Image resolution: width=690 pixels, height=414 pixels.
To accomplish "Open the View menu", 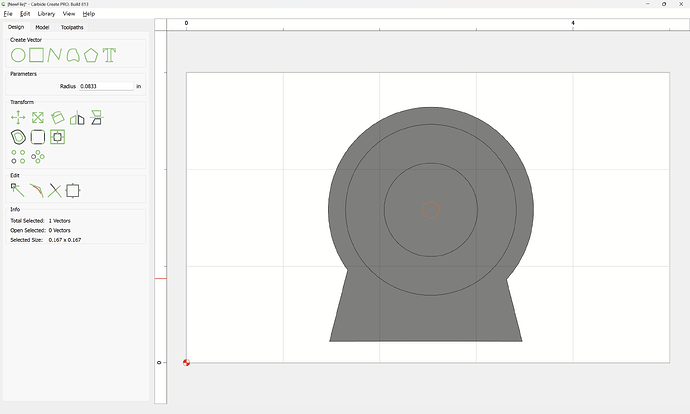I will 69,14.
